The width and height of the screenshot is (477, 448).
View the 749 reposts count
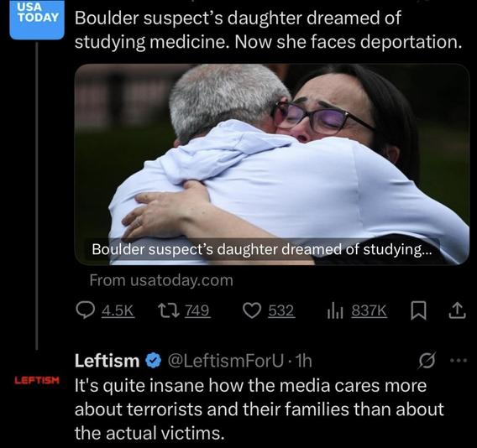(197, 310)
